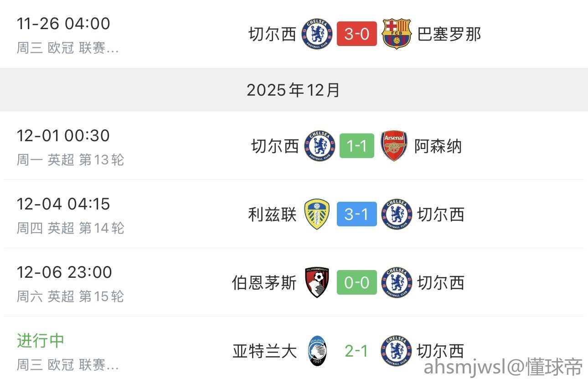Click the Leeds United crest
This screenshot has height=383, width=588.
click(317, 214)
